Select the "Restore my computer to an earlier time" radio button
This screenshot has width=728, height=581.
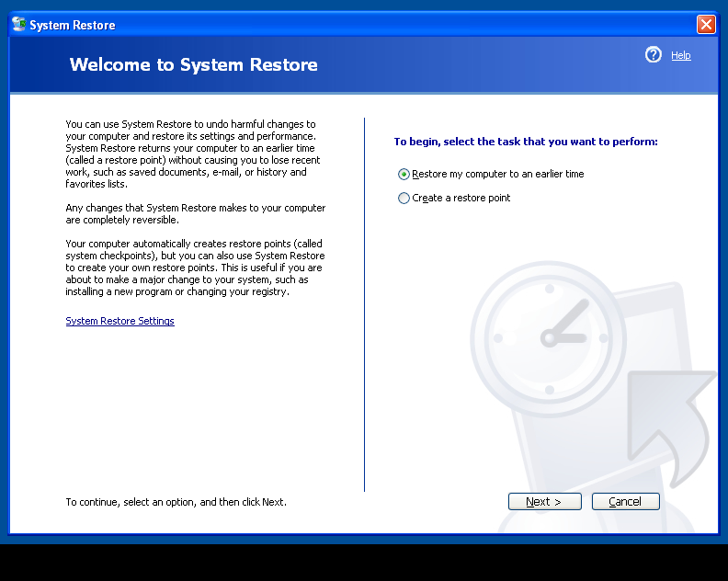(x=404, y=174)
